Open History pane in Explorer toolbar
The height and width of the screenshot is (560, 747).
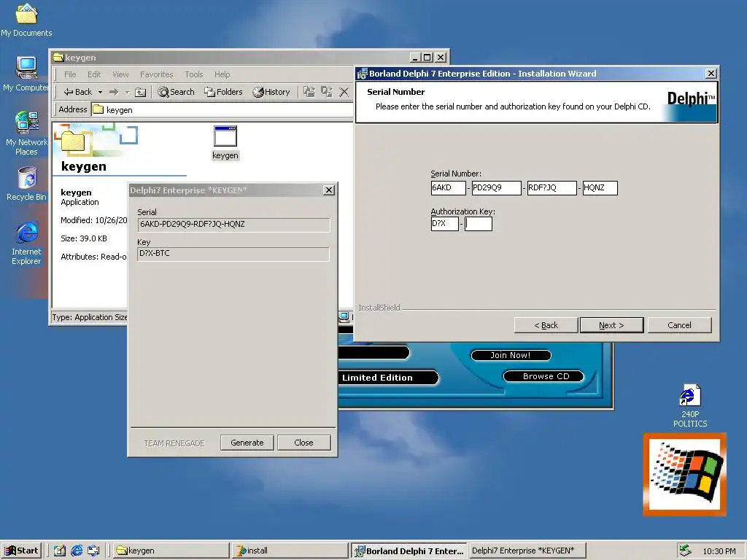point(271,92)
